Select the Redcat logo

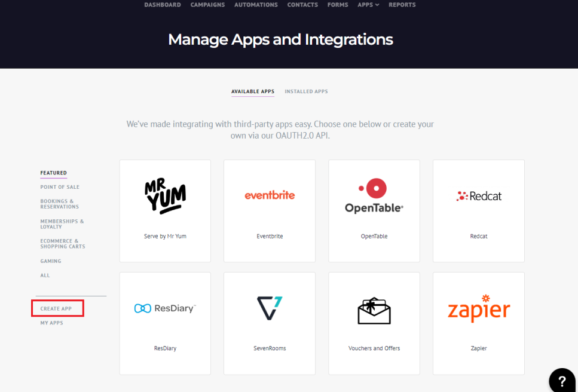pos(479,196)
